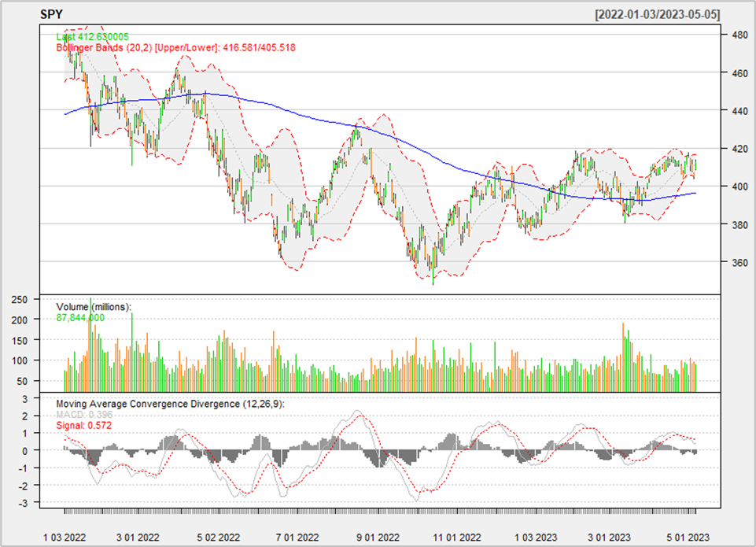Click the 87,844,000 volume value

tap(80, 317)
